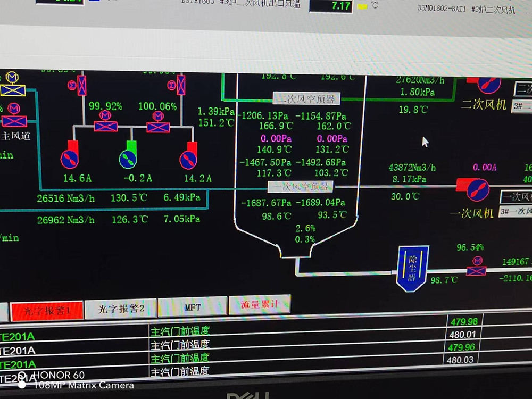
Task: Click the 二次风空预器 label box
Action: 306,99
